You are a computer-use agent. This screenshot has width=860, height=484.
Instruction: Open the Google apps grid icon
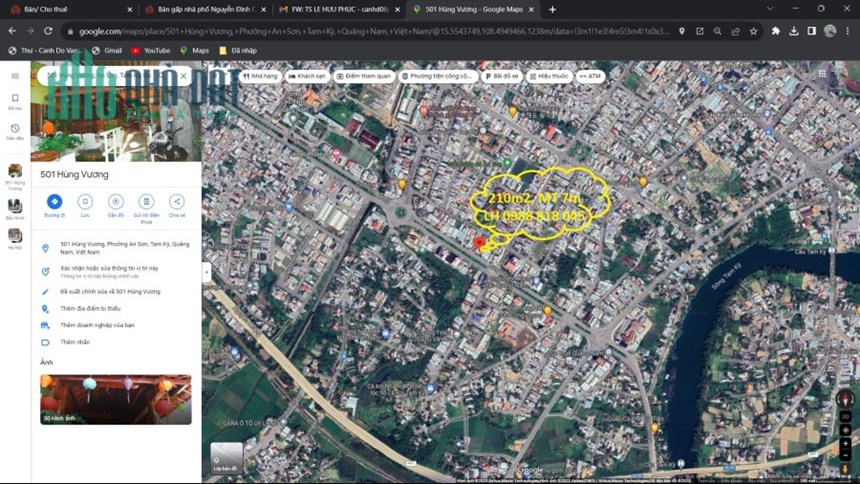(822, 74)
